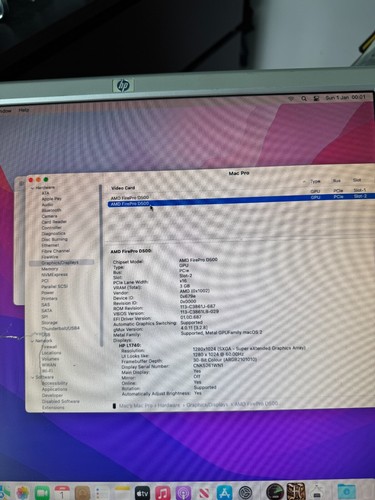Show date and time menu
Image resolution: width=375 pixels, height=500 pixels.
pyautogui.click(x=345, y=98)
